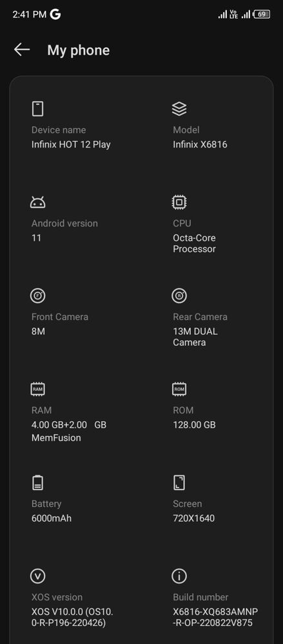
Task: Tap the Android version 11 entry
Action: (x=36, y=238)
